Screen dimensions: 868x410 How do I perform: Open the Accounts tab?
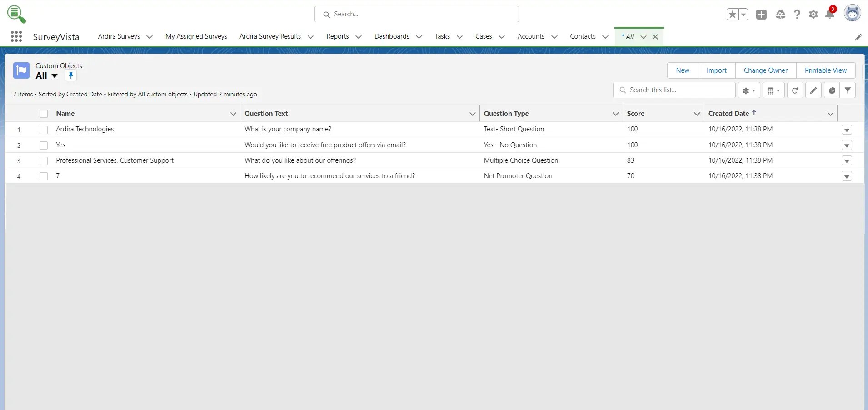click(x=531, y=36)
